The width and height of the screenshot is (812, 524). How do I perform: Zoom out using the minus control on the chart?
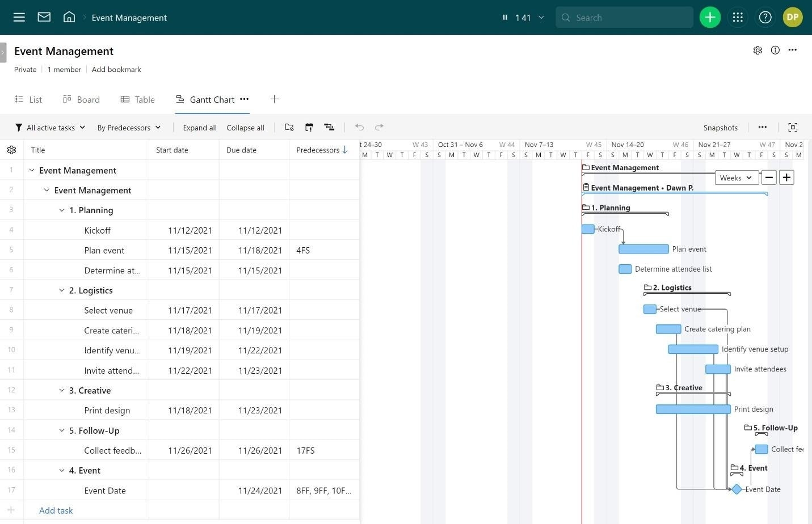pyautogui.click(x=769, y=178)
